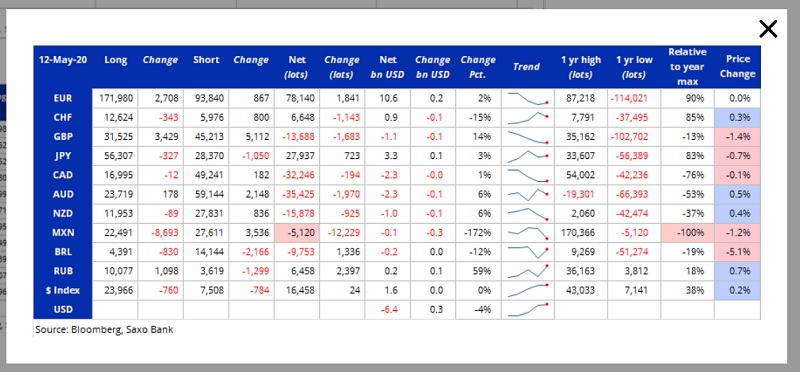This screenshot has height=372, width=800.
Task: Click the Trend column header
Action: point(527,67)
